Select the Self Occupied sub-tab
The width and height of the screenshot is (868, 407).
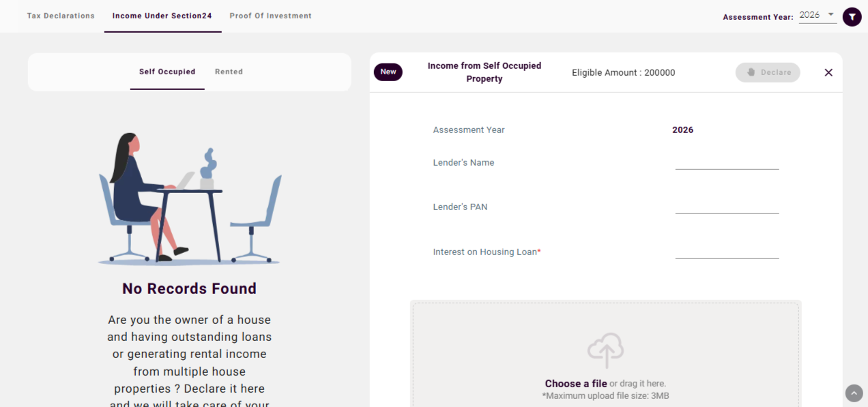pyautogui.click(x=167, y=72)
